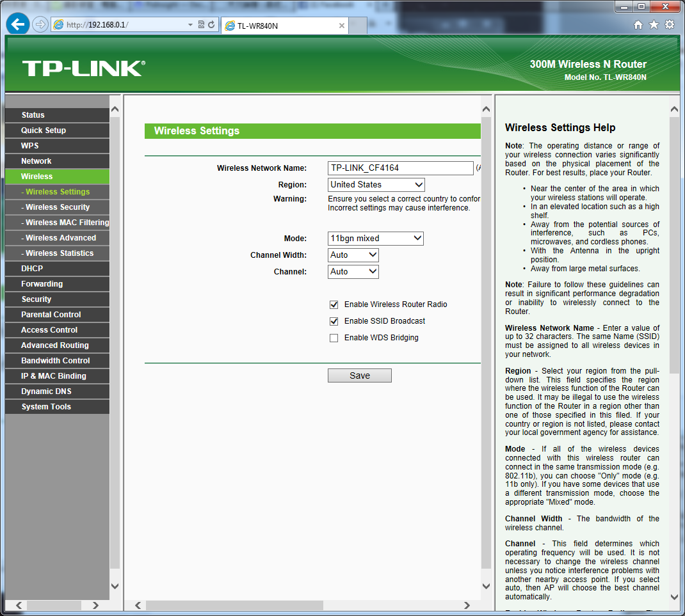Screen dimensions: 685x616
Task: Uncheck Enable Wireless Router Radio
Action: pyautogui.click(x=334, y=304)
